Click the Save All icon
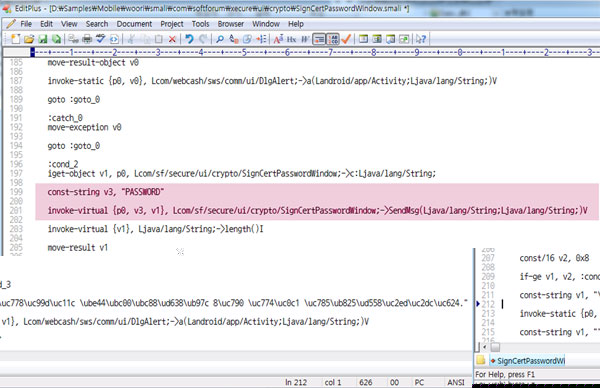Screen dimensions: 600x388 pyautogui.click(x=56, y=39)
